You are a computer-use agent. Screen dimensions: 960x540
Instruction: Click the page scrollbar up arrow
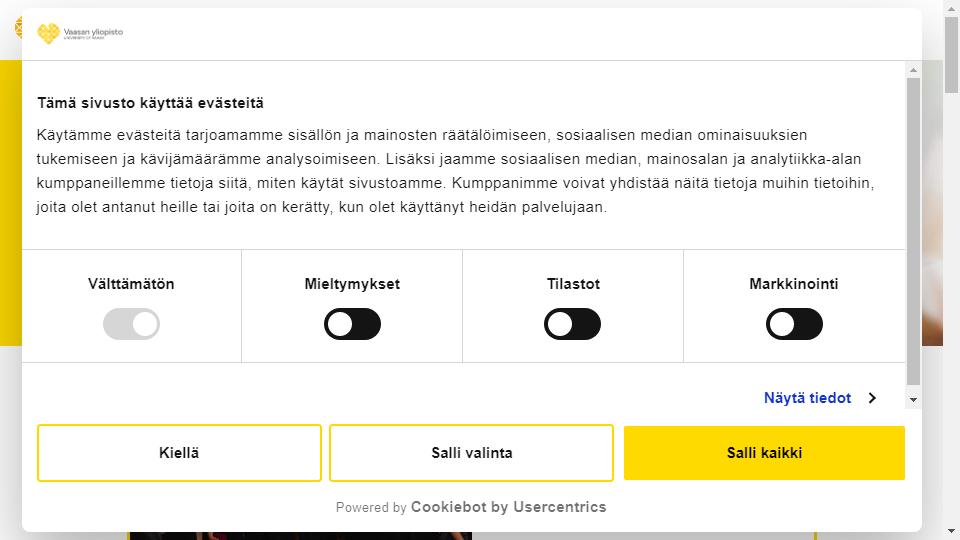pyautogui.click(x=951, y=6)
